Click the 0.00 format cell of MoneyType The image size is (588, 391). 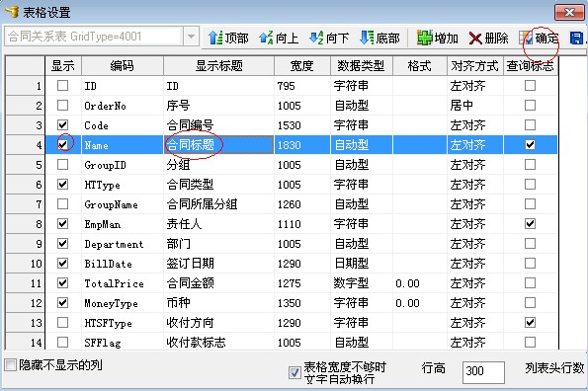[x=420, y=302]
